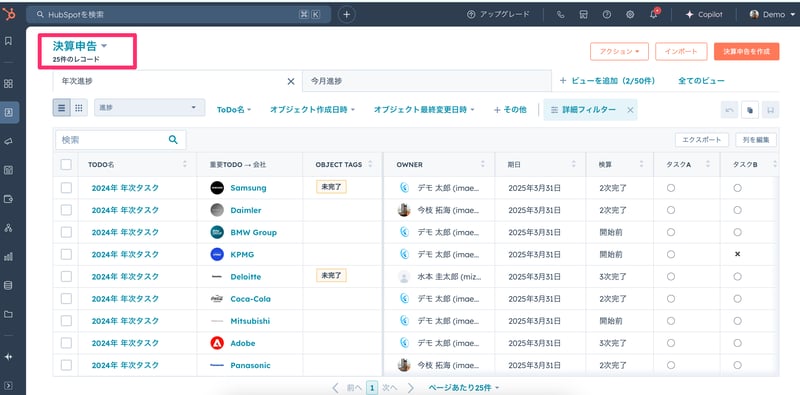The image size is (800, 395).
Task: Open the ToDo名 filter dropdown
Action: 234,110
